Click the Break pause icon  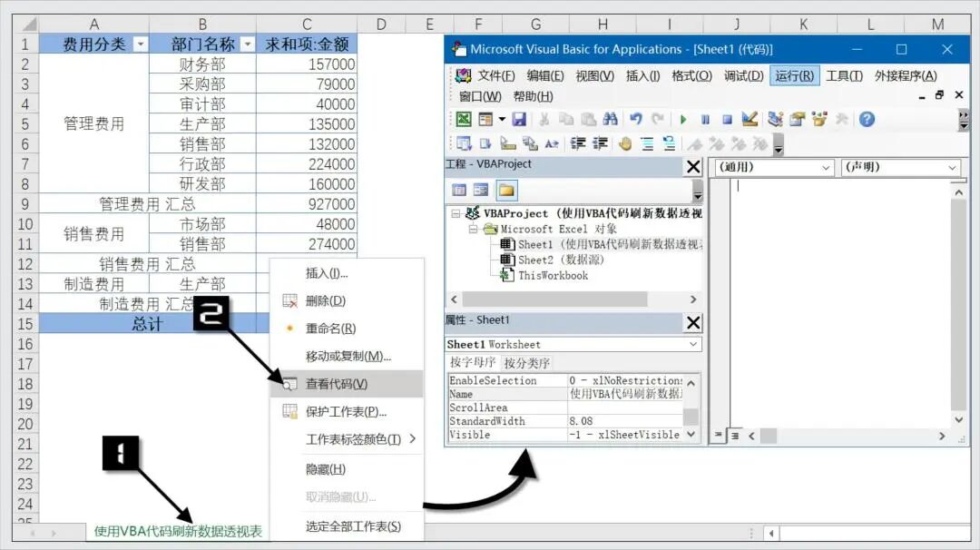[x=705, y=120]
